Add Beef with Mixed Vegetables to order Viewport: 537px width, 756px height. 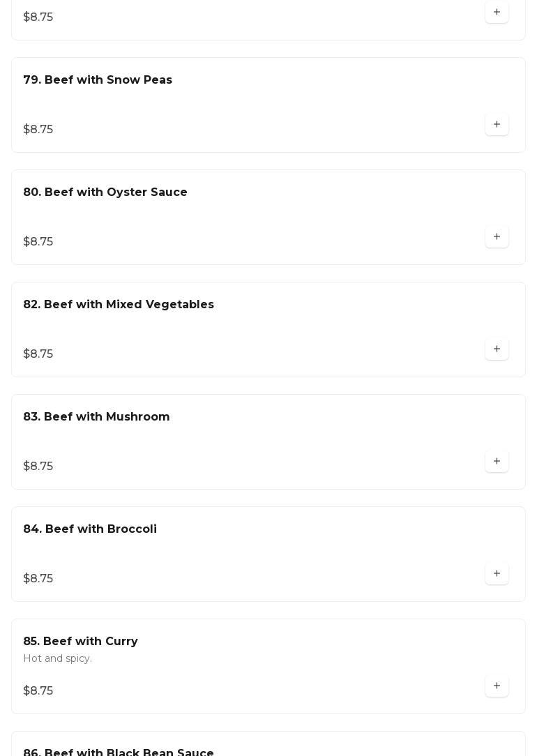(x=497, y=349)
